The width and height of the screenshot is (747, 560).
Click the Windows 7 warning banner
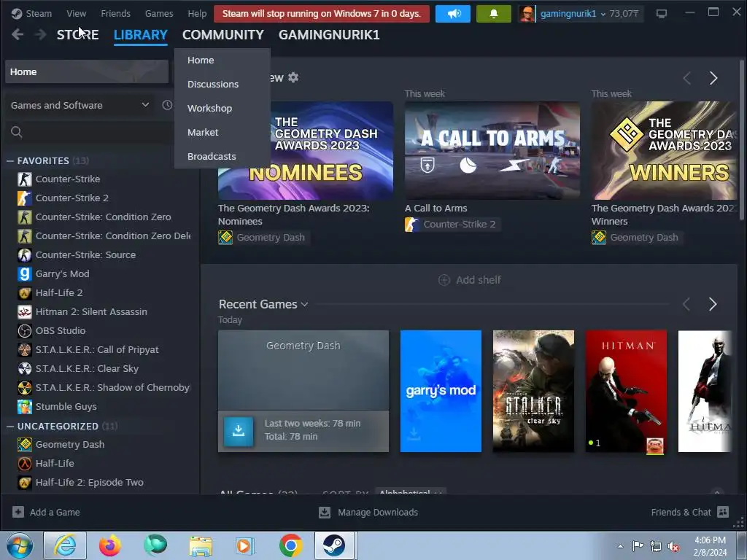(322, 14)
